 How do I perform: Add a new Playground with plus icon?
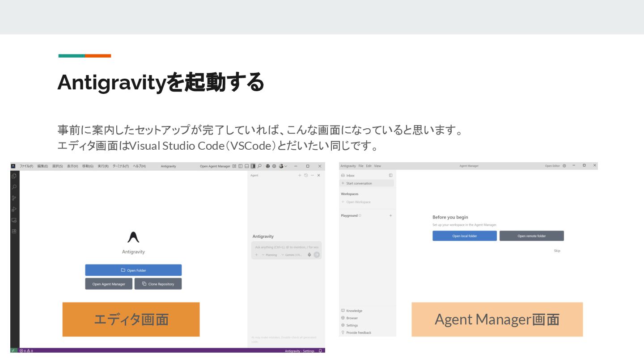click(x=390, y=215)
